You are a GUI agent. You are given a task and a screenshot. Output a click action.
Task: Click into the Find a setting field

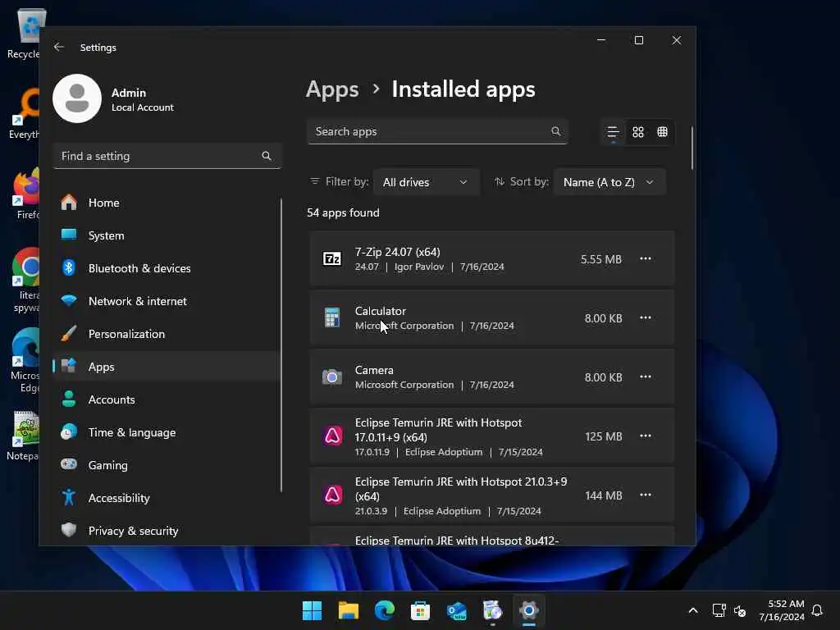167,156
